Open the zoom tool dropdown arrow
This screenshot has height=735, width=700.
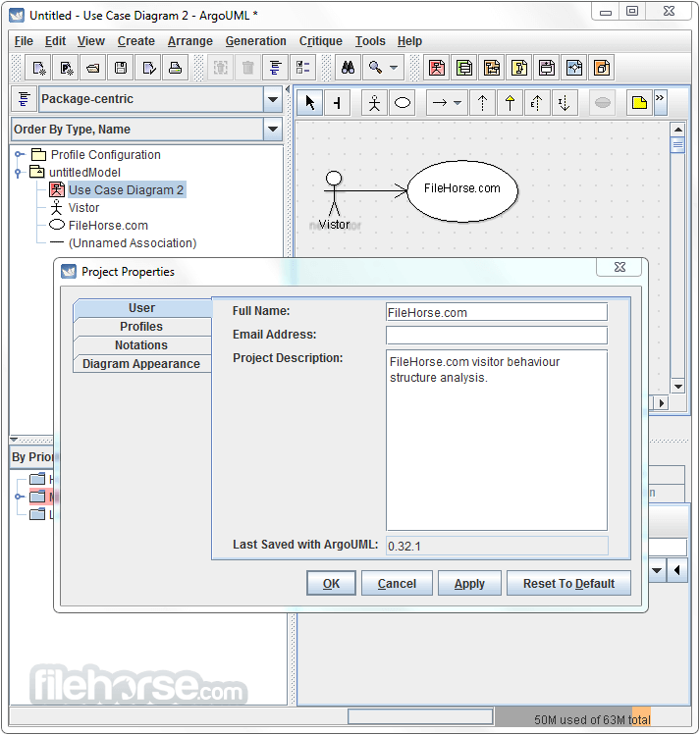click(394, 68)
